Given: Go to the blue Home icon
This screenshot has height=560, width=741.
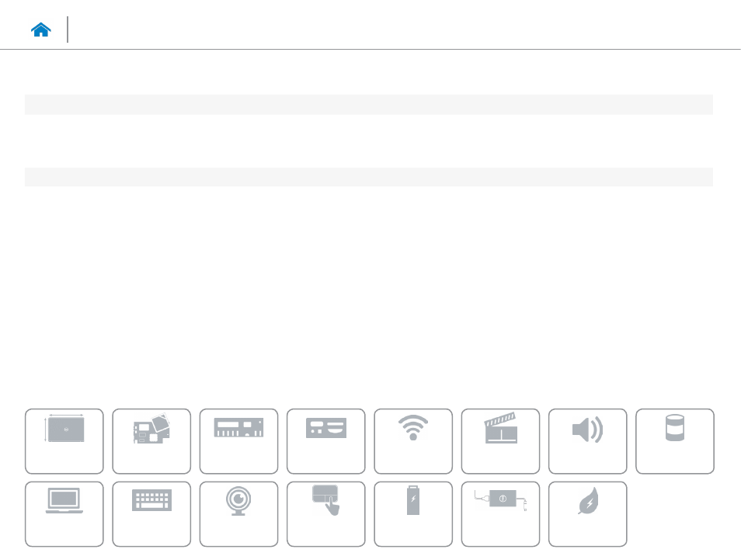Looking at the screenshot, I should (x=40, y=30).
